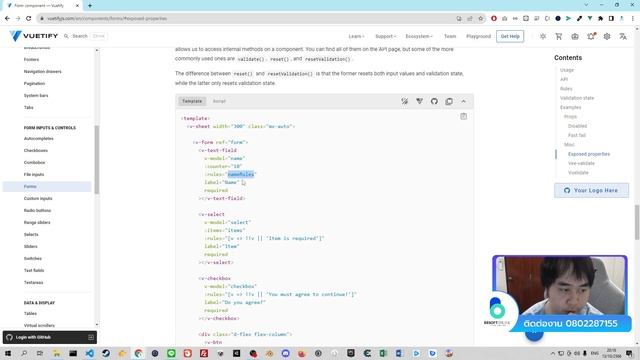Screen dimensions: 640x360
Task: Open Windows taskbar search
Action: tap(24, 353)
